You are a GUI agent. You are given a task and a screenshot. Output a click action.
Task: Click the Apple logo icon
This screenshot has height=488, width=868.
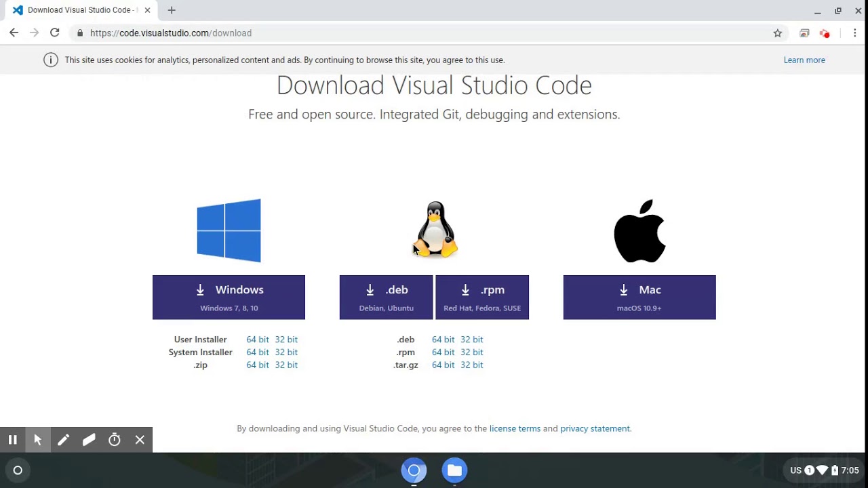(x=639, y=230)
